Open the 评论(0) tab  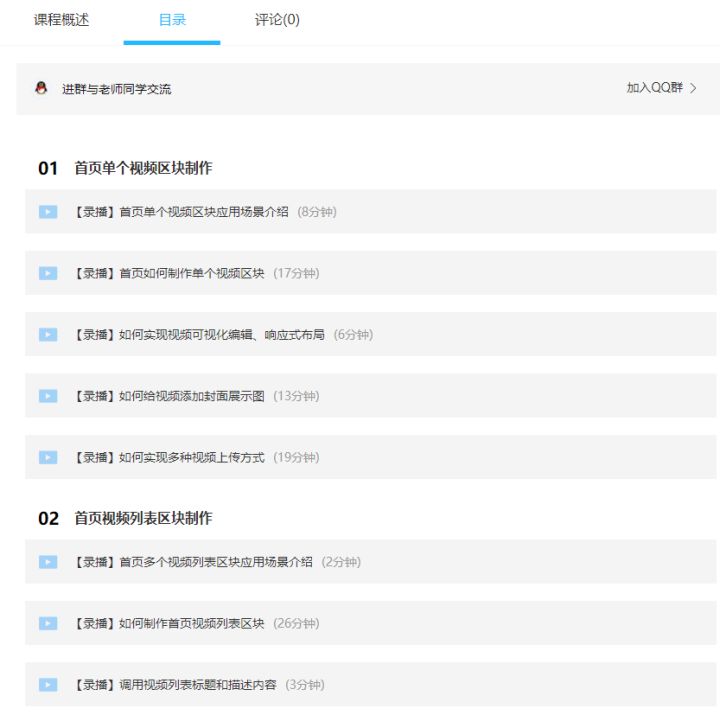[277, 20]
